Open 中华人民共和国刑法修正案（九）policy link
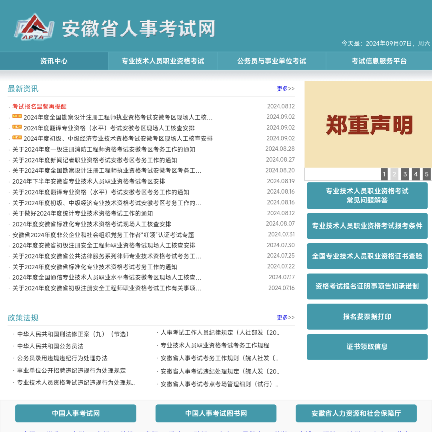 [73, 334]
